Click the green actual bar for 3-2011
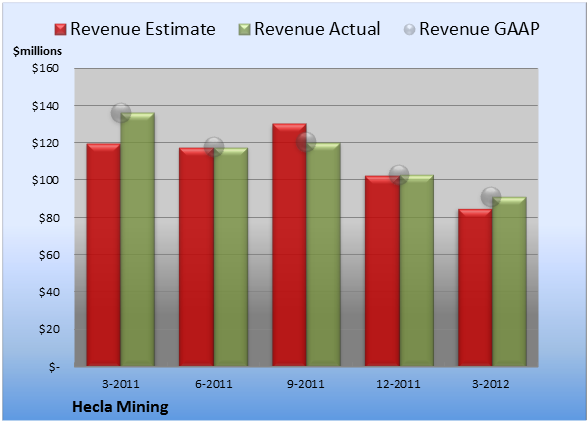The width and height of the screenshot is (588, 422). point(137,239)
